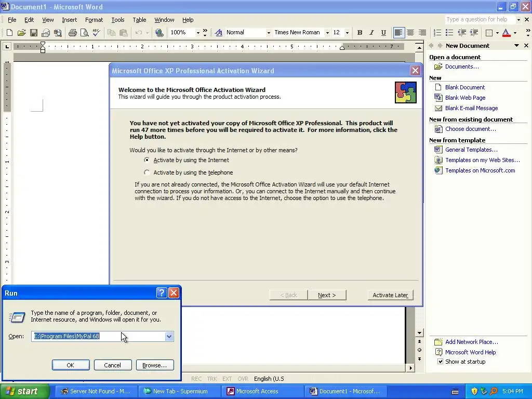This screenshot has height=399, width=532.
Task: Open the Styles and Formatting icon
Action: pos(219,33)
